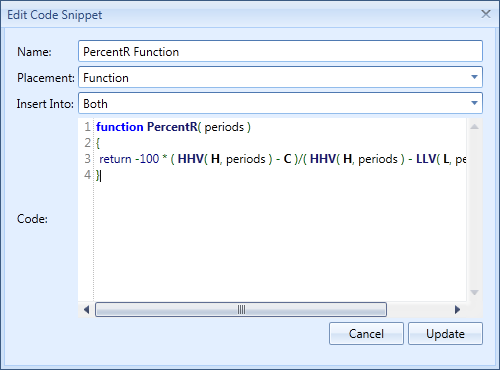Click the empty code editor area below line 4

click(280, 240)
